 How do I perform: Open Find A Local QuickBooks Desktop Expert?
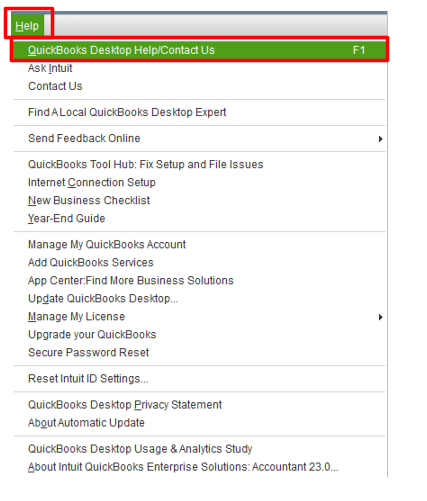pos(199,112)
